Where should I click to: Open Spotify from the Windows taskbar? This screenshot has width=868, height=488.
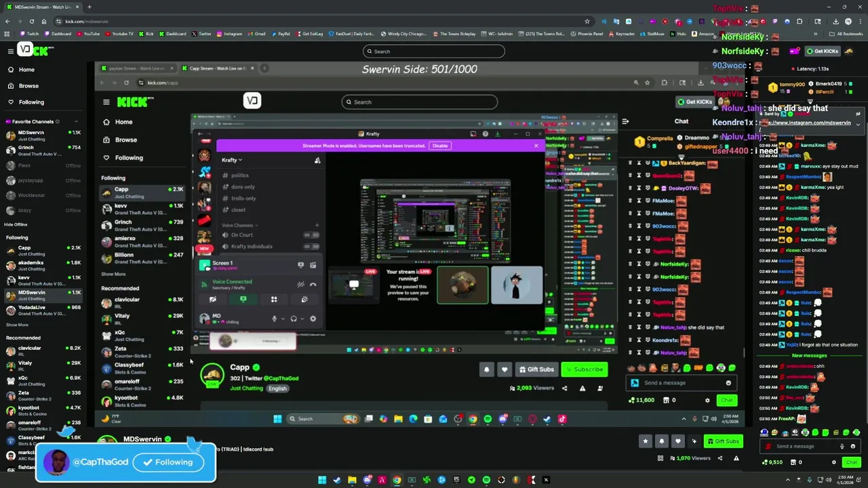click(486, 480)
